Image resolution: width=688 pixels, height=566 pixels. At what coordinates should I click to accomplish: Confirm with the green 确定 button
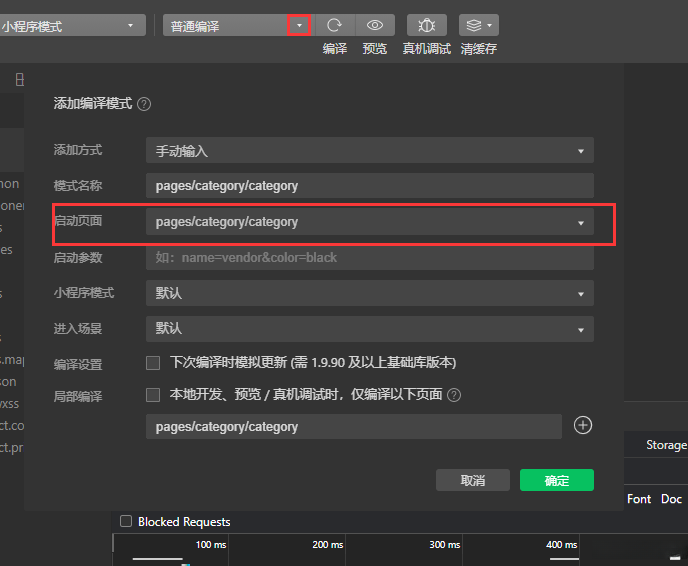[x=557, y=480]
